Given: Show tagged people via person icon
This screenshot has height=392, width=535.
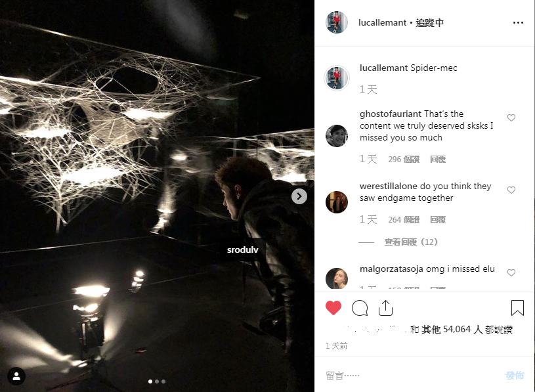Looking at the screenshot, I should (16, 376).
